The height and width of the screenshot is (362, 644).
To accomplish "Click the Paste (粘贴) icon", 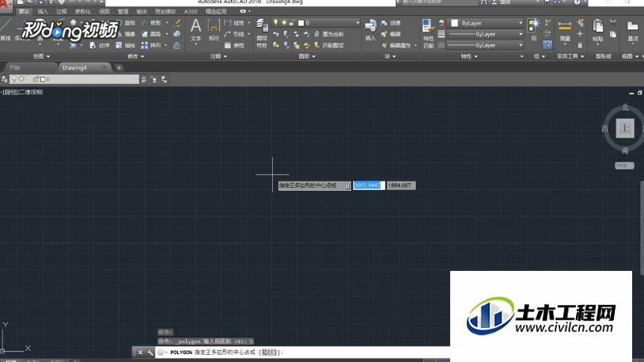I will coord(597,31).
